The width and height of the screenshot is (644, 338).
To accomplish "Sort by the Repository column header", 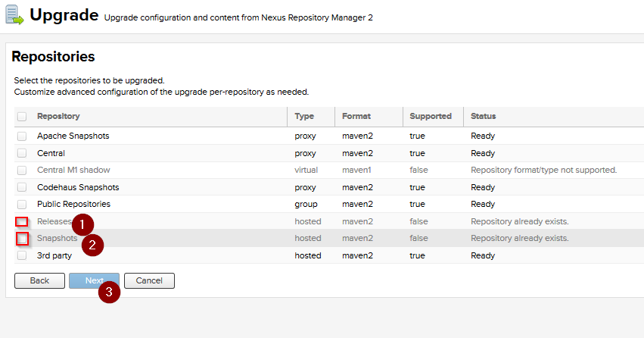I will pyautogui.click(x=59, y=116).
